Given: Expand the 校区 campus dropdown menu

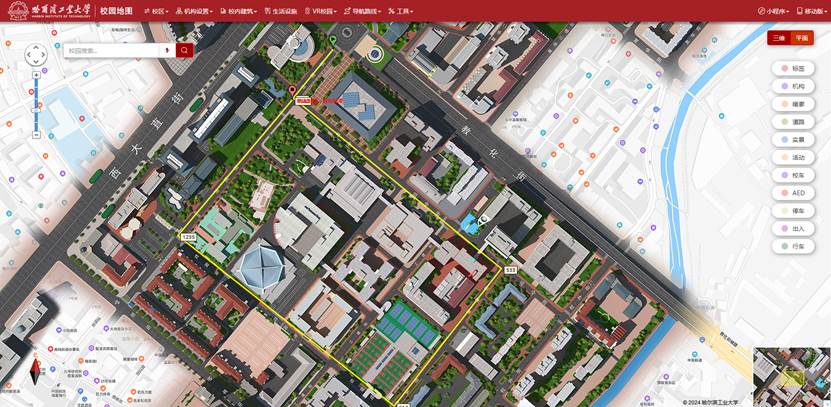Looking at the screenshot, I should pos(157,11).
